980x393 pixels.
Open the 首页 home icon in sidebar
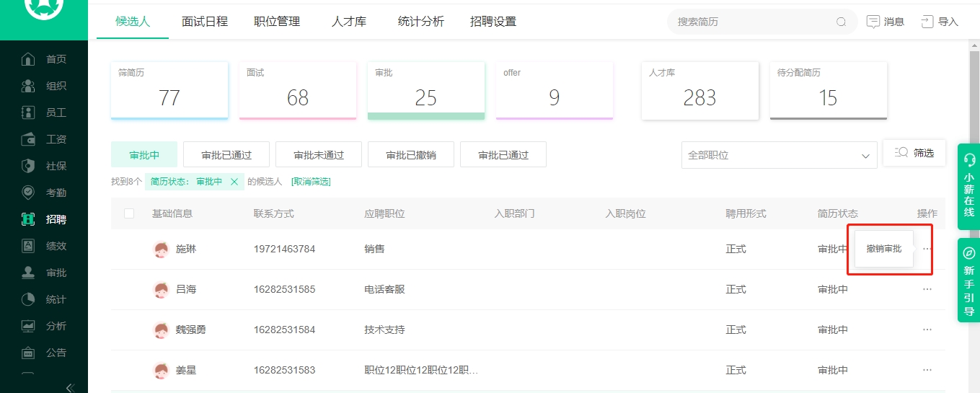tap(28, 59)
